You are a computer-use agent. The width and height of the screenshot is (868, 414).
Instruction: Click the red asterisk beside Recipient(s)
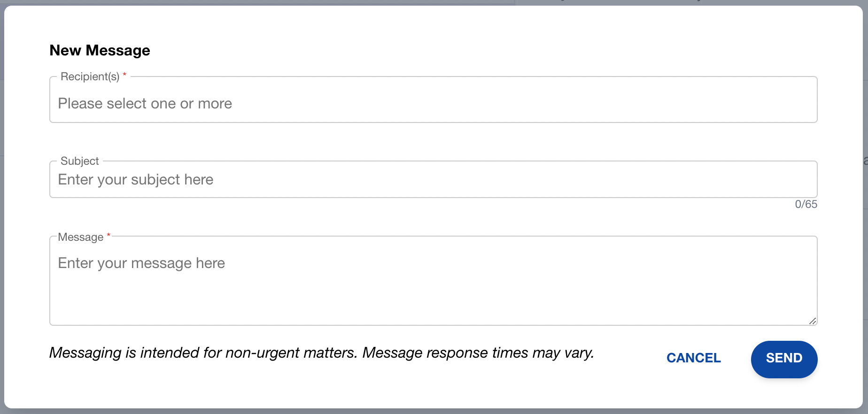(x=124, y=75)
